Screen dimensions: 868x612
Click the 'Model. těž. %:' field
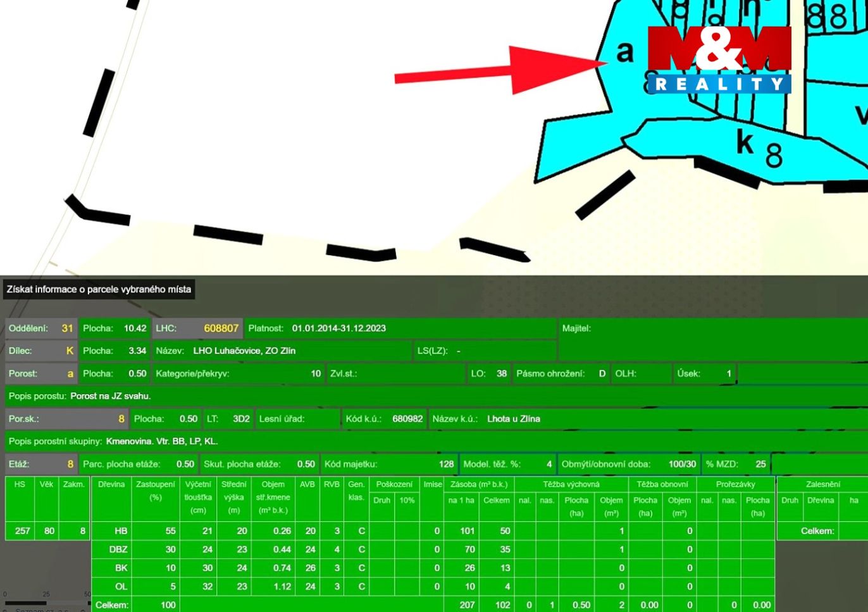pyautogui.click(x=508, y=464)
